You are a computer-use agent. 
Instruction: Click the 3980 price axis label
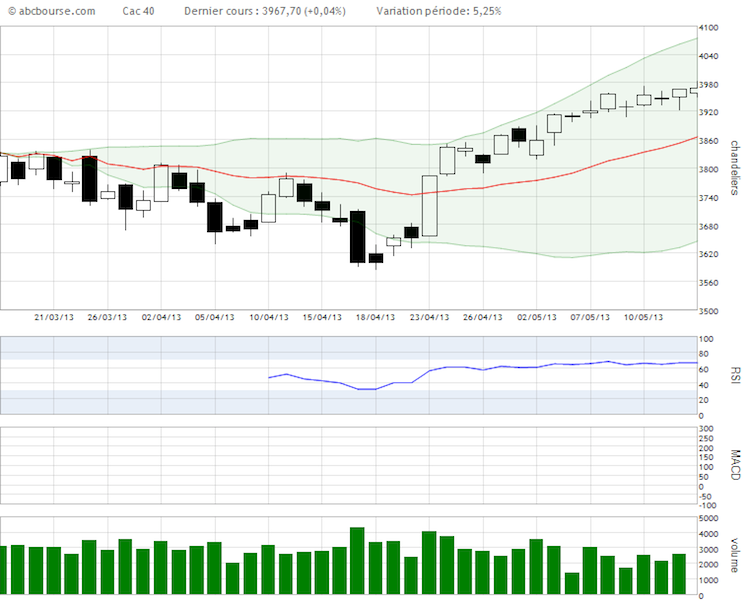coord(708,85)
